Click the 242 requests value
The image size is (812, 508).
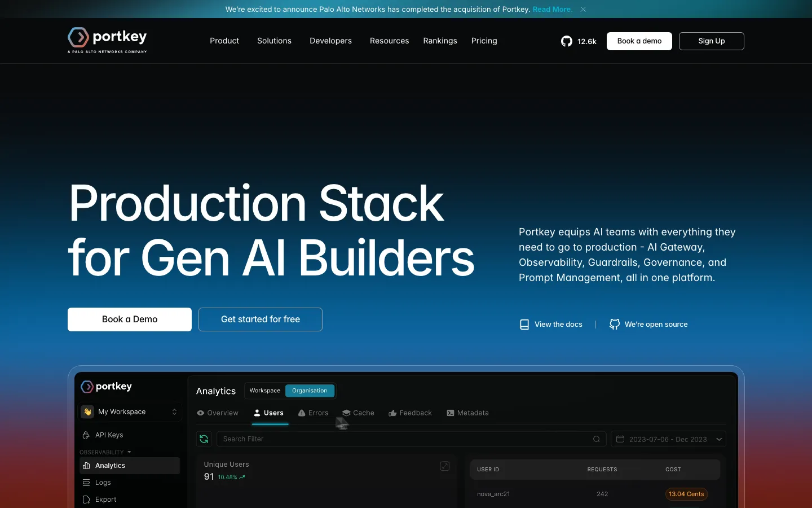(x=602, y=494)
